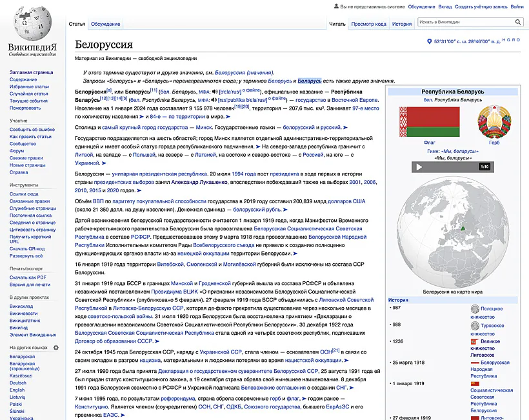529x420 pixels.
Task: Click the Великое княжество Литовское flag icon
Action: point(475,341)
